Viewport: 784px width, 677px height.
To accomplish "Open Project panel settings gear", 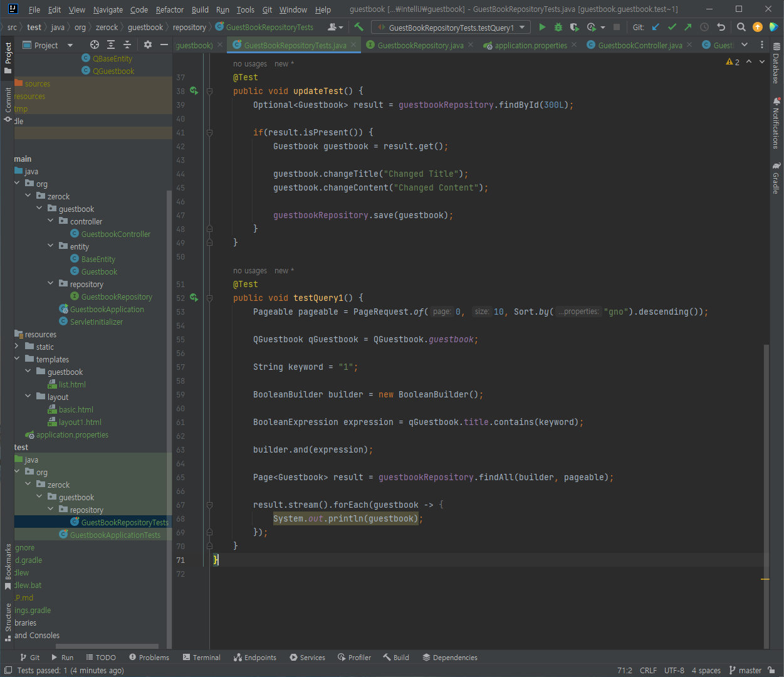I will tap(148, 45).
